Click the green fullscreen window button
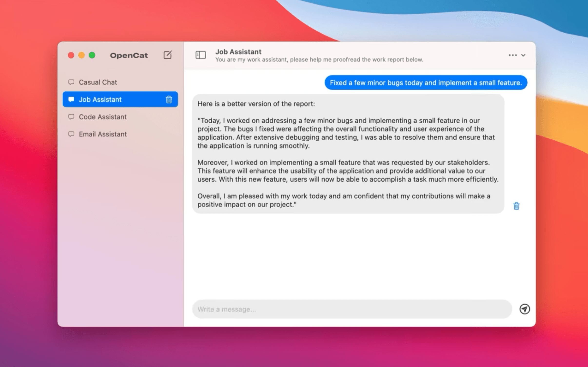The image size is (588, 367). point(92,55)
